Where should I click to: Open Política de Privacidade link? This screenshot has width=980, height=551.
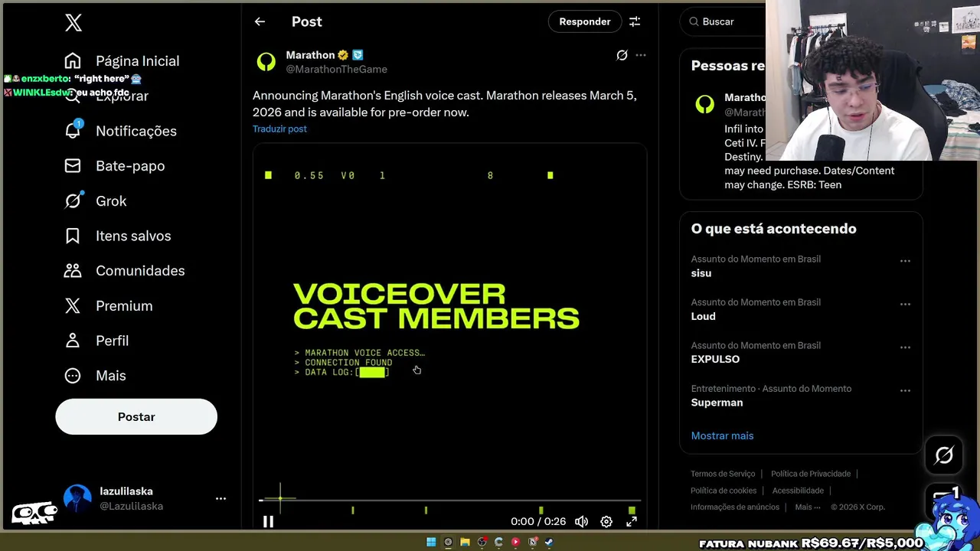tap(811, 474)
